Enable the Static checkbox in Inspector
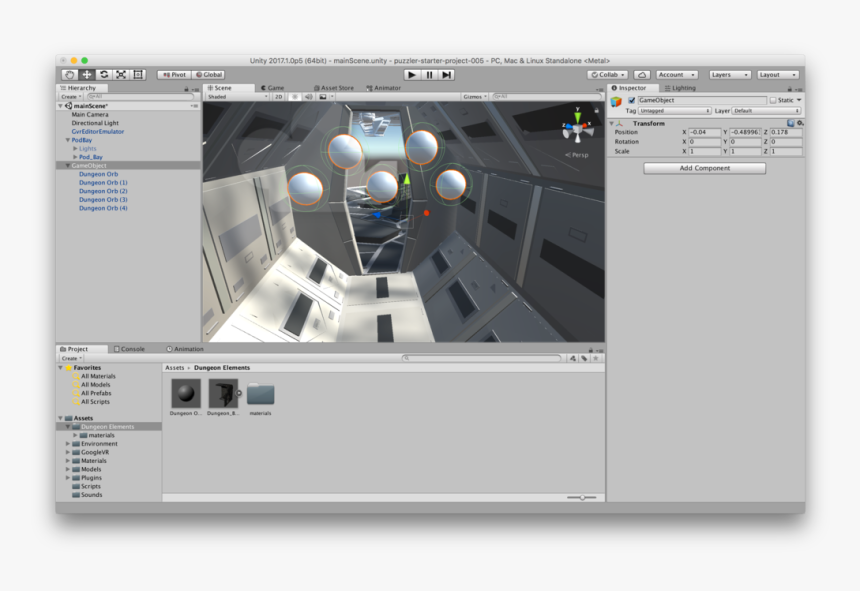860x591 pixels. (772, 99)
